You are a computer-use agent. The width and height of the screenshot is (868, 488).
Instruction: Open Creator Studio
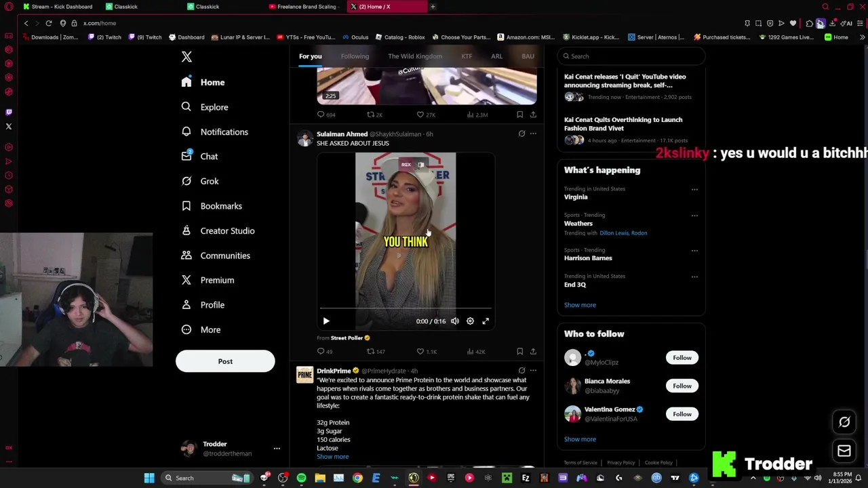coord(218,230)
